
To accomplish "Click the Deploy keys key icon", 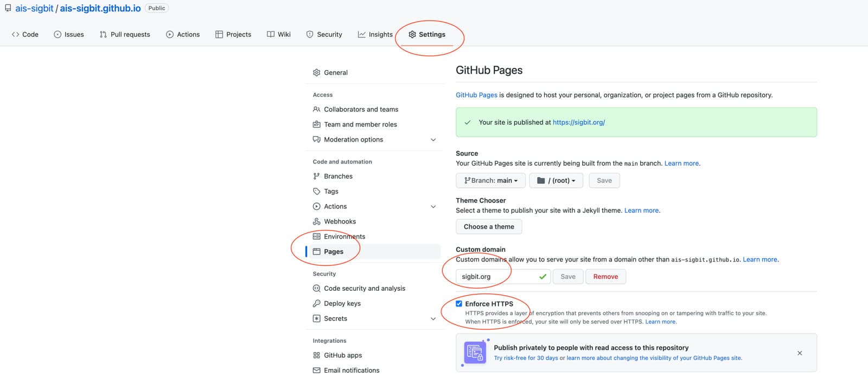I will pyautogui.click(x=316, y=303).
